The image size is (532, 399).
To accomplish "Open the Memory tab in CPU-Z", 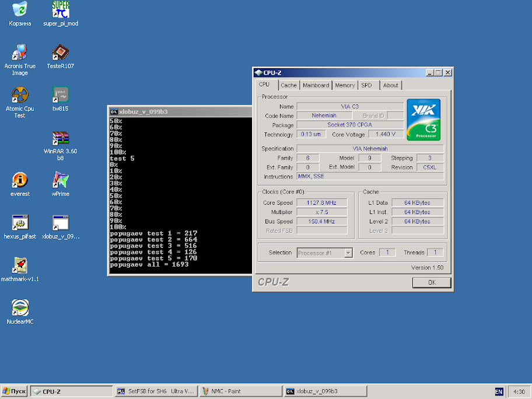I will pyautogui.click(x=345, y=85).
